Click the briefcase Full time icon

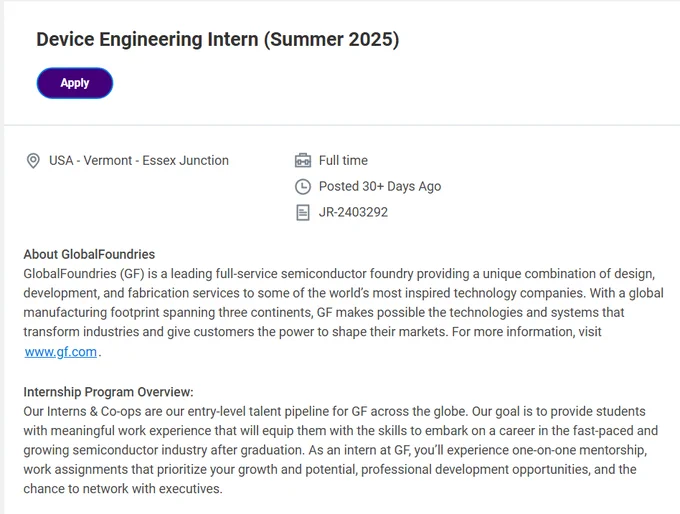tap(303, 160)
